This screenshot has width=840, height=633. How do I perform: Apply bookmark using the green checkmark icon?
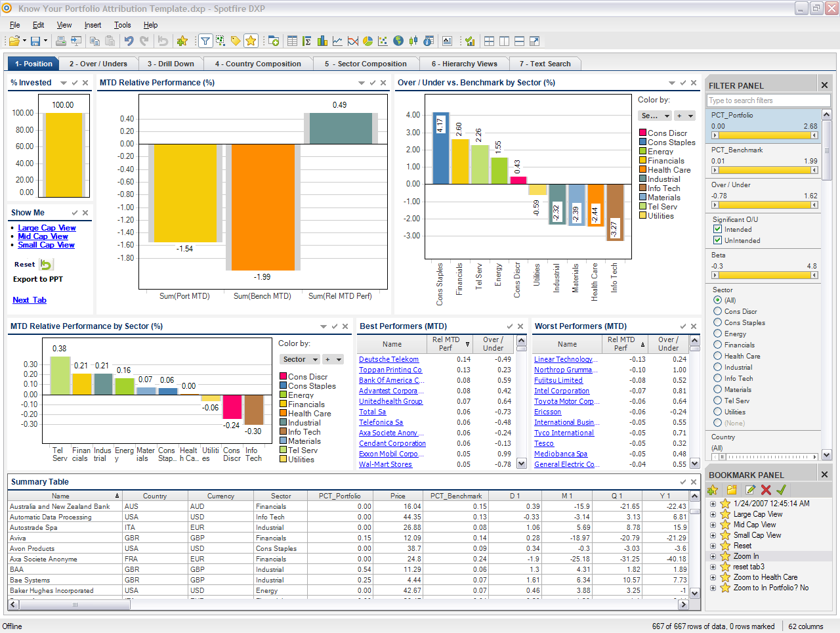click(x=781, y=489)
